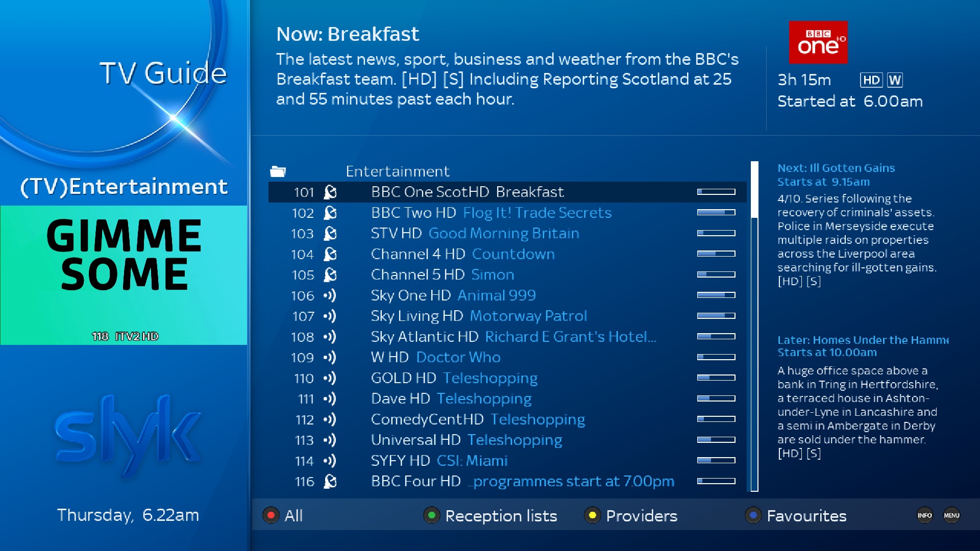Click the satellite dish icon for channel 101
This screenshot has height=551, width=980.
(x=330, y=192)
